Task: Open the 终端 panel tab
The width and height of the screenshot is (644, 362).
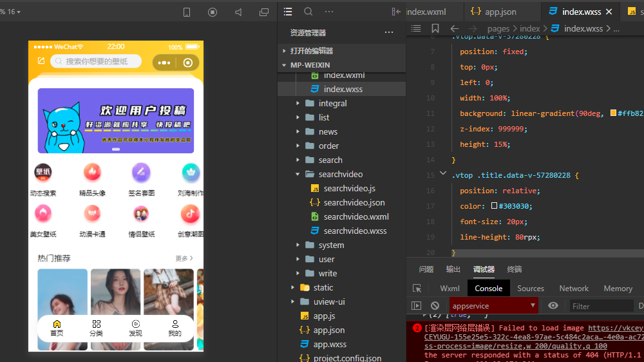Action: (x=514, y=269)
